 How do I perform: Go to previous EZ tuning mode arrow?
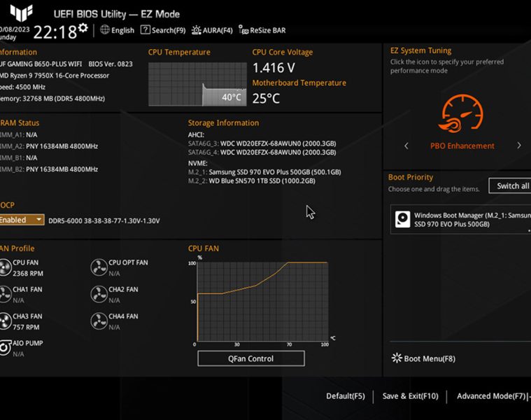(x=406, y=146)
